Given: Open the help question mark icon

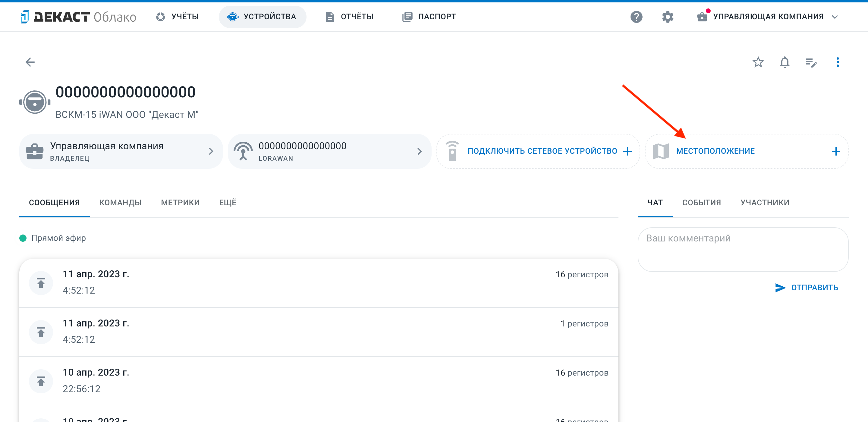Looking at the screenshot, I should click(x=636, y=17).
